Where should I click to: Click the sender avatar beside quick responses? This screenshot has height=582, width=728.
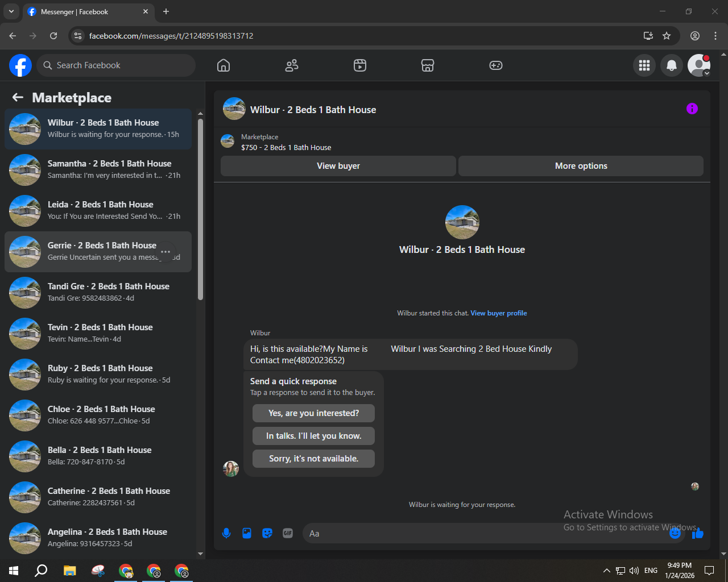231,469
